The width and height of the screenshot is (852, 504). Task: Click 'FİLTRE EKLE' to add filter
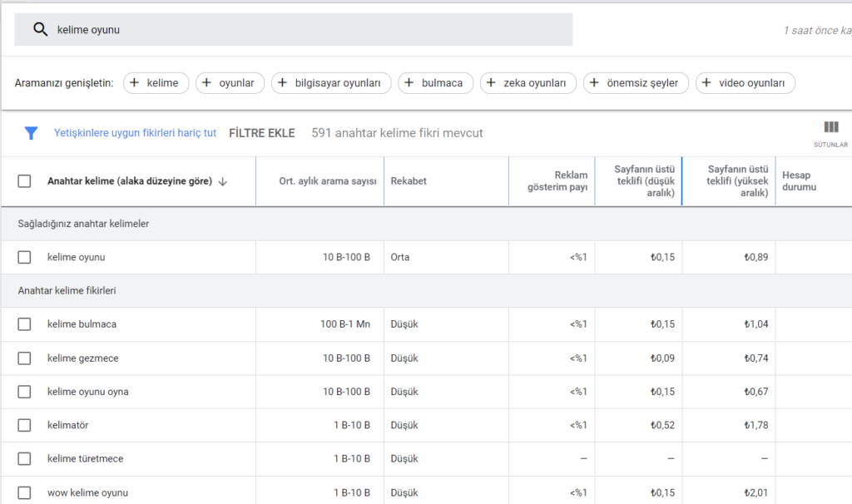261,133
